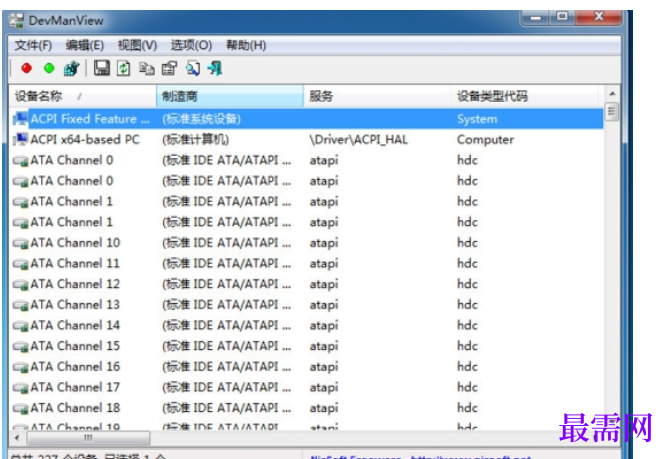Click the Disable and Enable device icon
The image size is (671, 459).
coord(71,68)
